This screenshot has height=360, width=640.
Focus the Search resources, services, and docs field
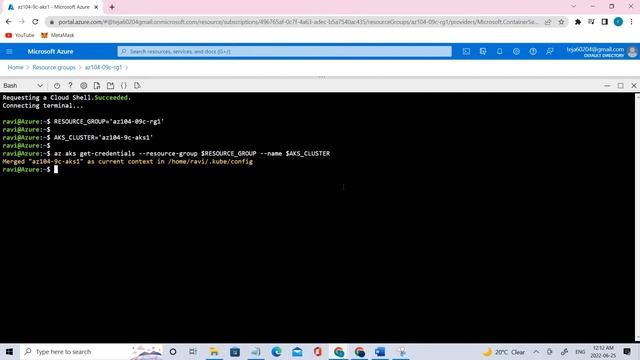[x=284, y=51]
